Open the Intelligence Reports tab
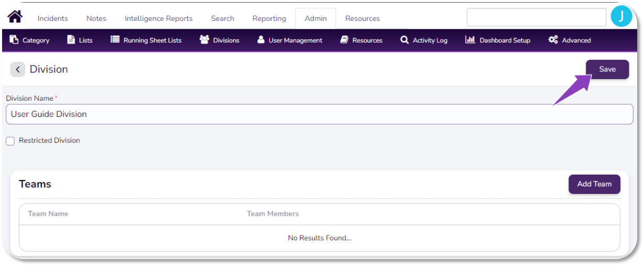 click(159, 18)
